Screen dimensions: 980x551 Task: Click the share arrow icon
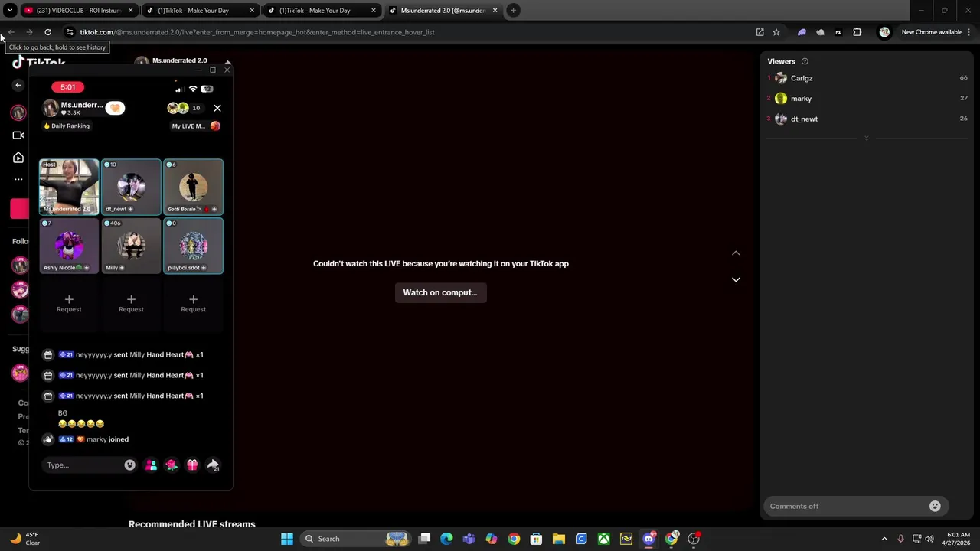[213, 465]
